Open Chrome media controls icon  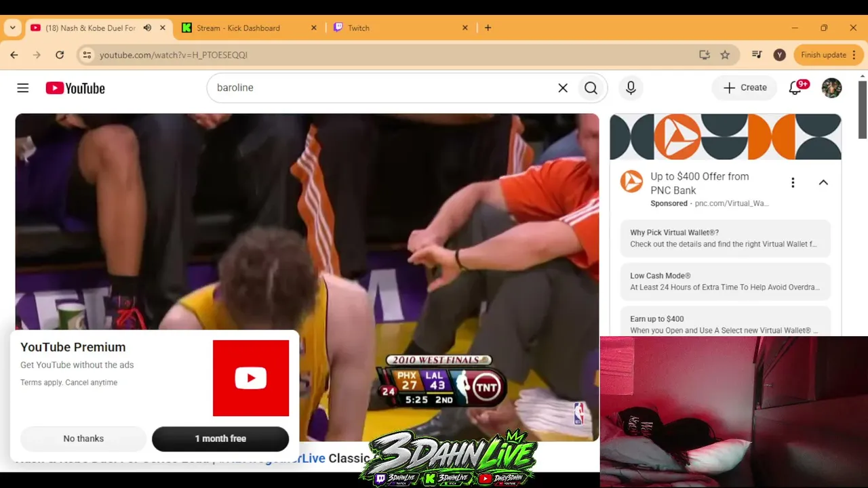click(x=757, y=55)
